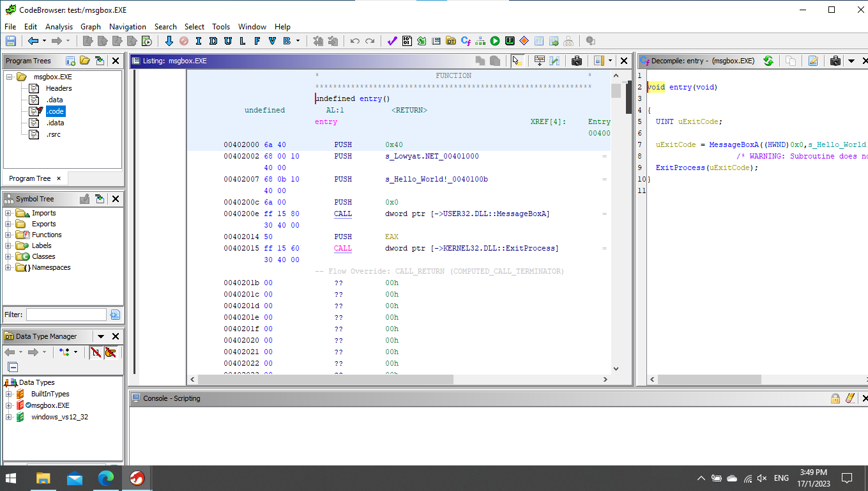The image size is (868, 491).
Task: Click the MessageBoxA function in decompiler
Action: click(735, 144)
